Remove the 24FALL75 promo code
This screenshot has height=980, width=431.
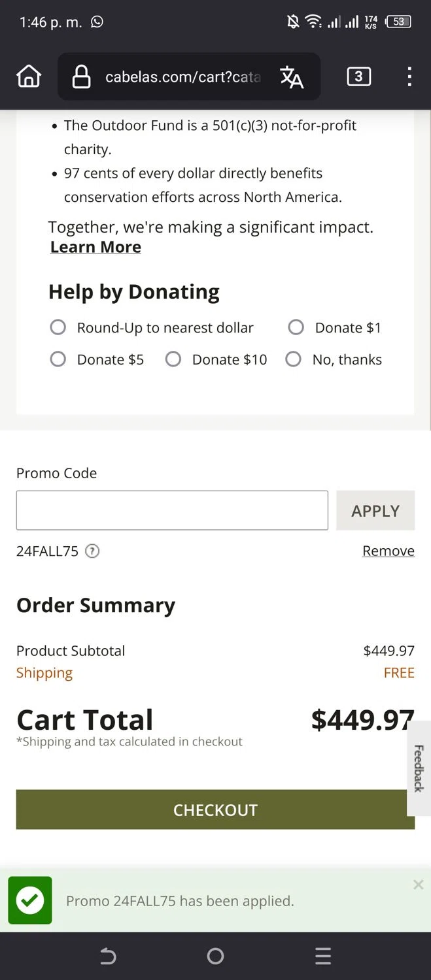tap(388, 551)
